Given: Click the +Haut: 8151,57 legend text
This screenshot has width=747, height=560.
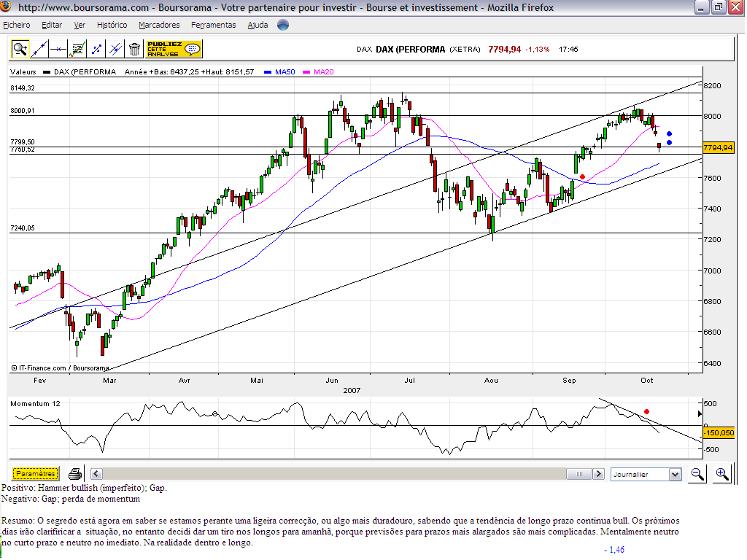Looking at the screenshot, I should (x=228, y=72).
